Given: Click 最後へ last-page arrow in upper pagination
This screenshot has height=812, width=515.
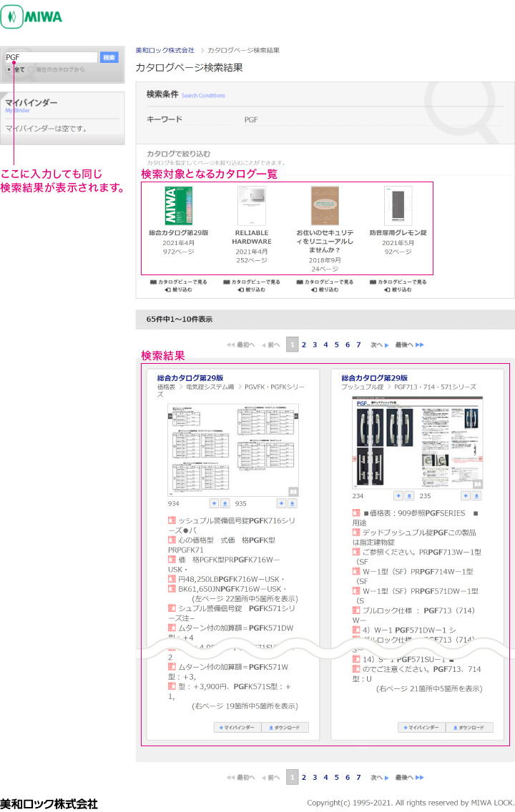Looking at the screenshot, I should [x=409, y=345].
